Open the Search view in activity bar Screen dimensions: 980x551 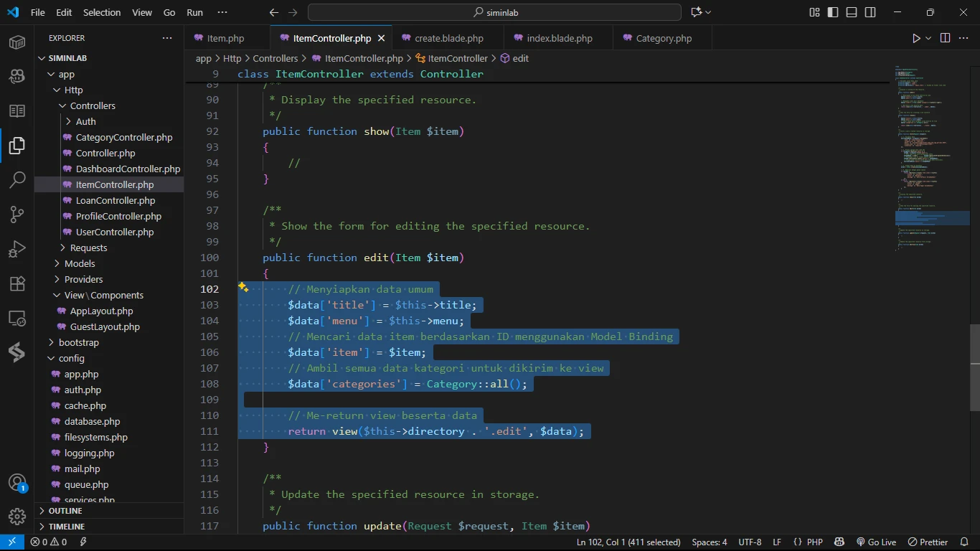click(x=17, y=180)
